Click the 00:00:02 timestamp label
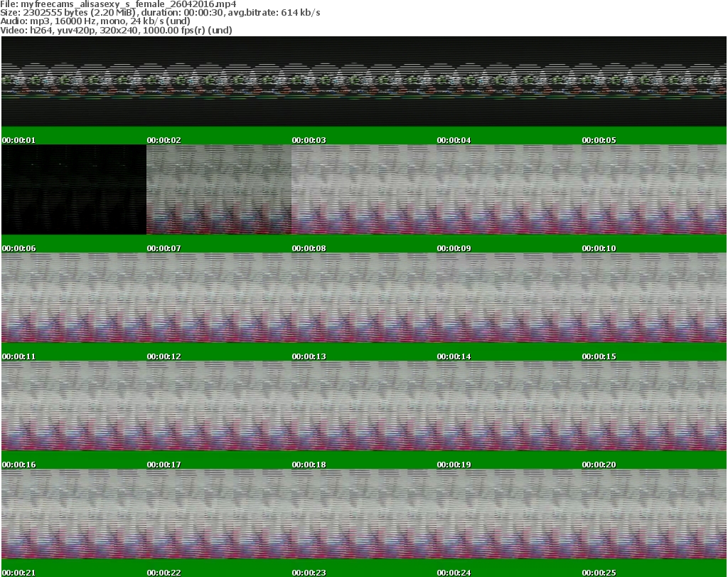728x577 pixels. coord(164,140)
